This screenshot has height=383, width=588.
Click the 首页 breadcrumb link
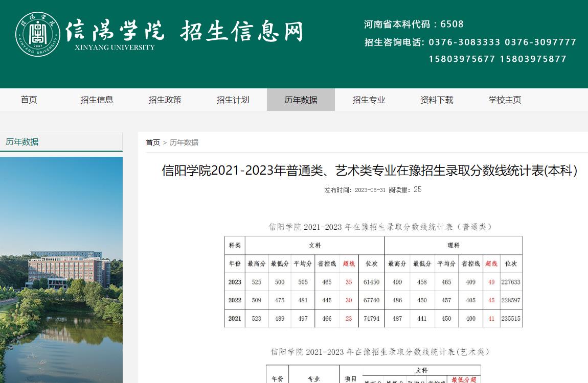pyautogui.click(x=153, y=142)
